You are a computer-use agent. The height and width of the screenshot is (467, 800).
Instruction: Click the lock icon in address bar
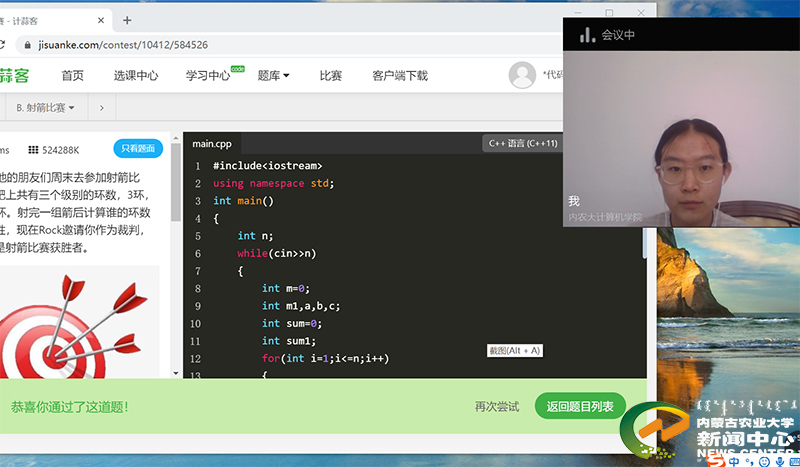(28, 45)
